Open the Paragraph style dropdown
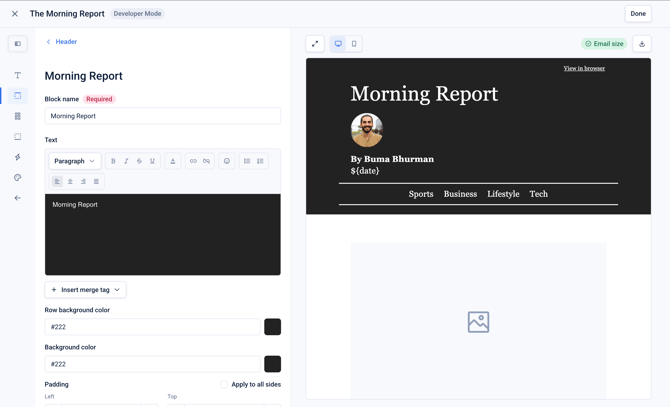This screenshot has width=670, height=407. [75, 161]
